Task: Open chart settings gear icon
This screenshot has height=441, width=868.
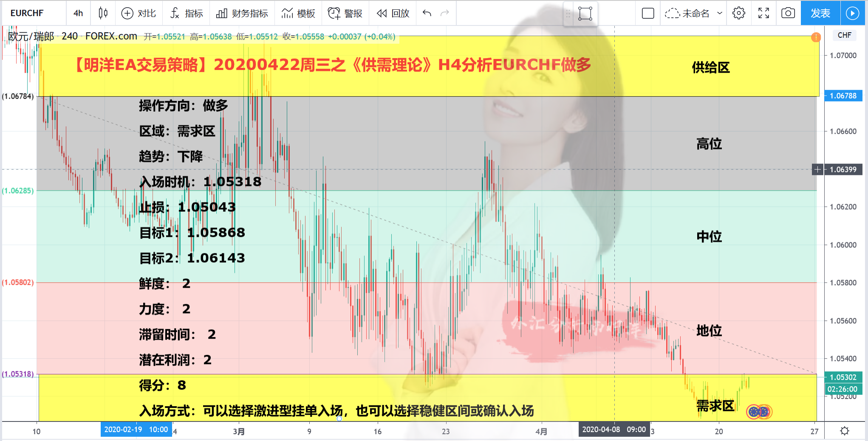Action: point(739,13)
